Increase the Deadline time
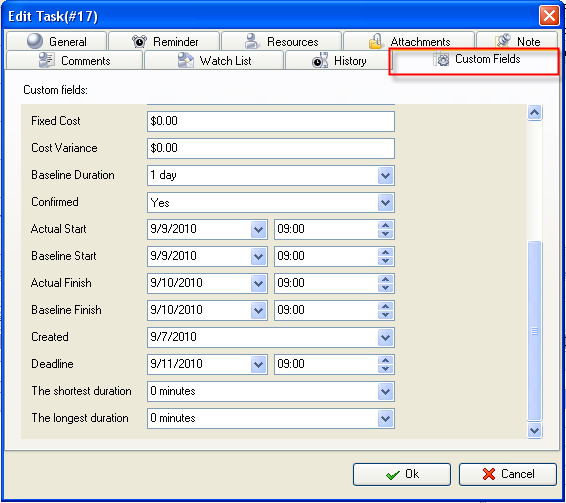The image size is (566, 503). click(x=386, y=360)
